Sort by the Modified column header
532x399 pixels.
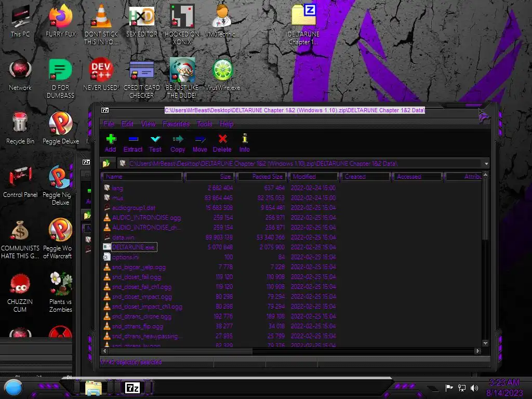313,177
